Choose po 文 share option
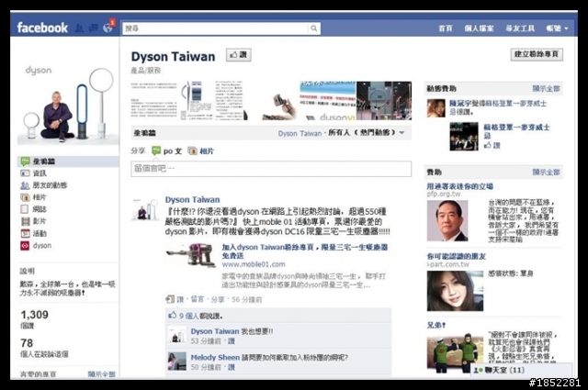The width and height of the screenshot is (588, 390). pos(166,151)
